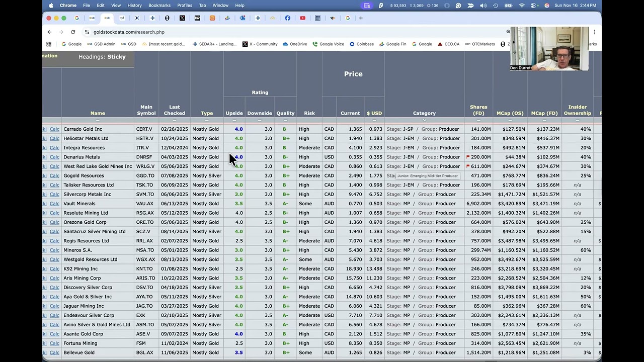Screen dimensions: 644x362
Task: Toggle the Headings: Sticky setting
Action: pos(102,57)
